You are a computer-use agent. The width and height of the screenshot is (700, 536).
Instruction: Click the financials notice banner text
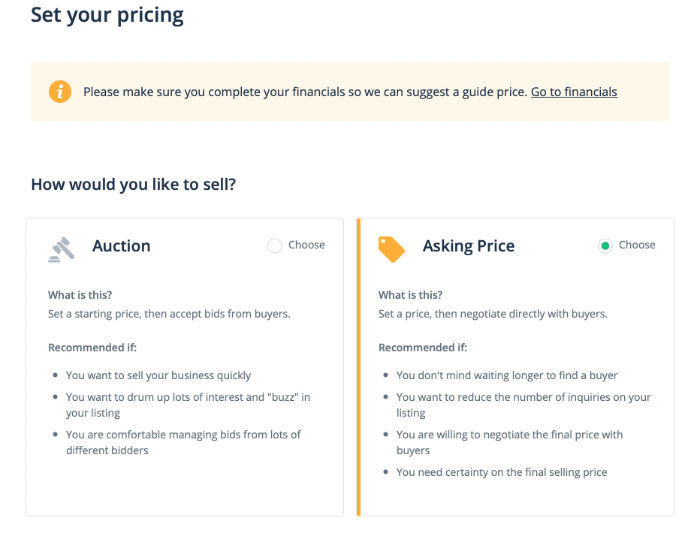(305, 91)
